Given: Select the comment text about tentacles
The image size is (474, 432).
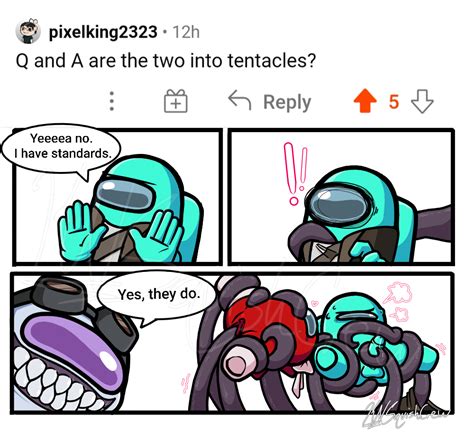Looking at the screenshot, I should (x=166, y=61).
